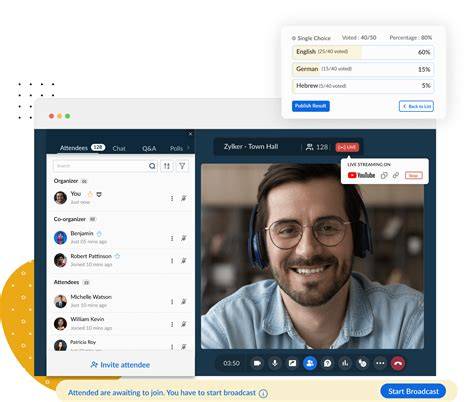Click the LIVE status badge
This screenshot has height=402, width=474.
[x=347, y=147]
